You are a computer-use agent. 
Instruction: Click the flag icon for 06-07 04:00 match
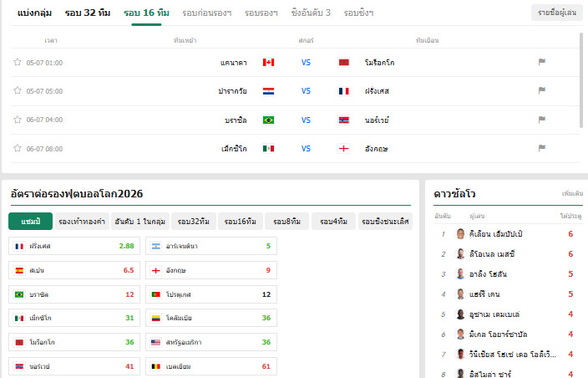(542, 120)
